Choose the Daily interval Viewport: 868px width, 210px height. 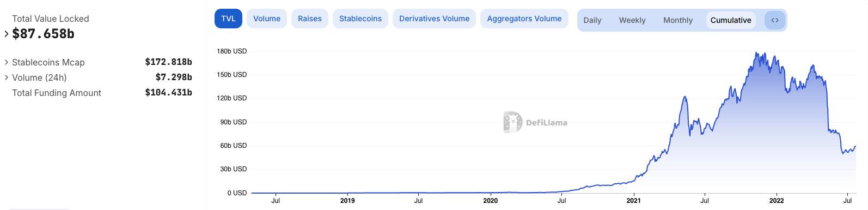[x=592, y=20]
